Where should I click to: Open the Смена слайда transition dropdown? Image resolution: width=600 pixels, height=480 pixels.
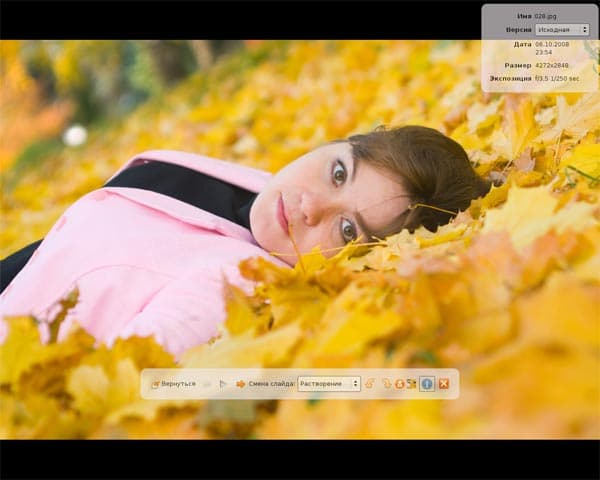329,384
